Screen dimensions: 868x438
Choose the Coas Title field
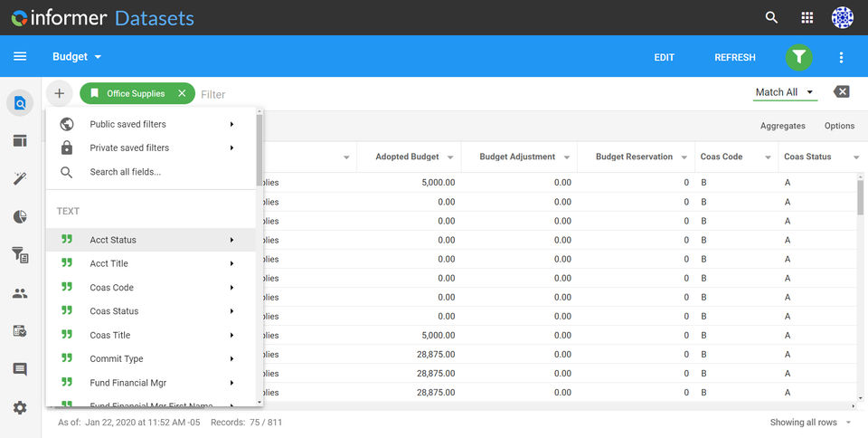coord(151,335)
